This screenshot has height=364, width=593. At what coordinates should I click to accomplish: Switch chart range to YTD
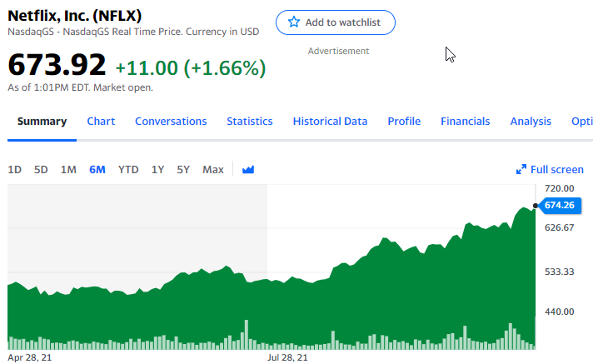[x=128, y=170]
